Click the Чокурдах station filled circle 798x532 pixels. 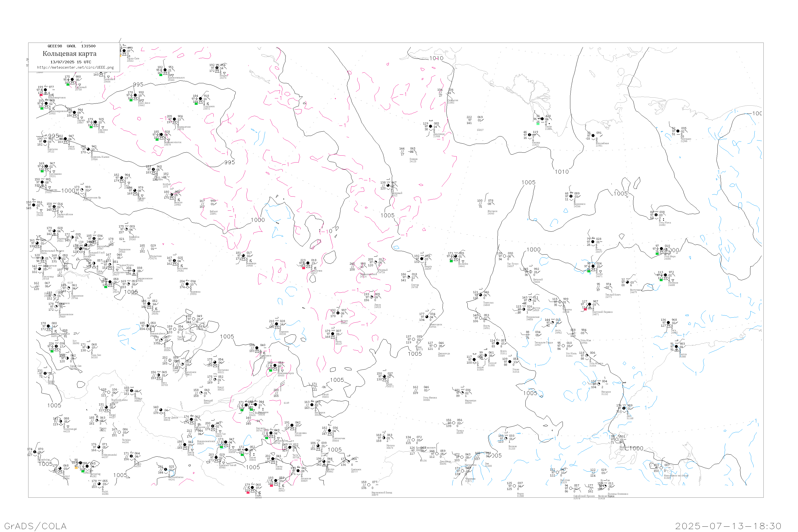click(678, 131)
